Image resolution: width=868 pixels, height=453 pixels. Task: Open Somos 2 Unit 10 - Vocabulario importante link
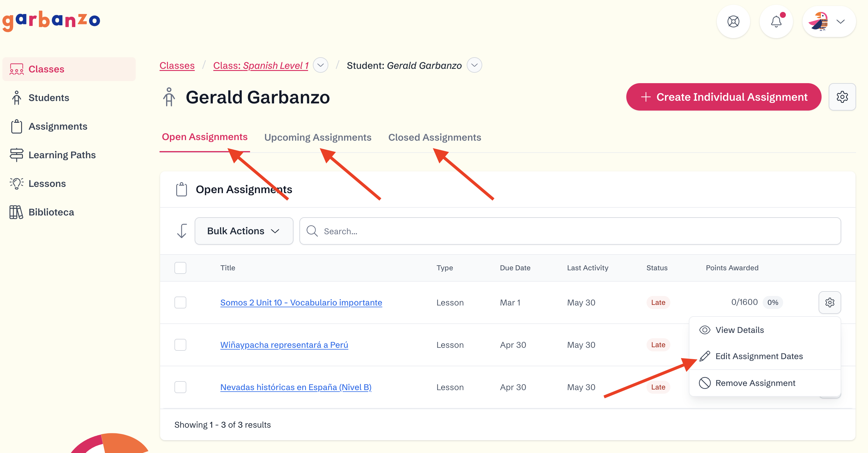coord(301,302)
